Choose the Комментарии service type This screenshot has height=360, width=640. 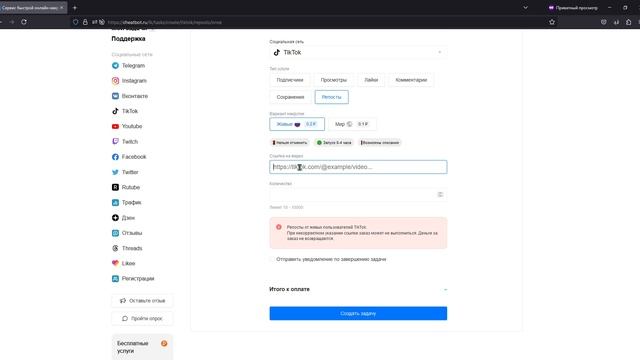tap(411, 80)
